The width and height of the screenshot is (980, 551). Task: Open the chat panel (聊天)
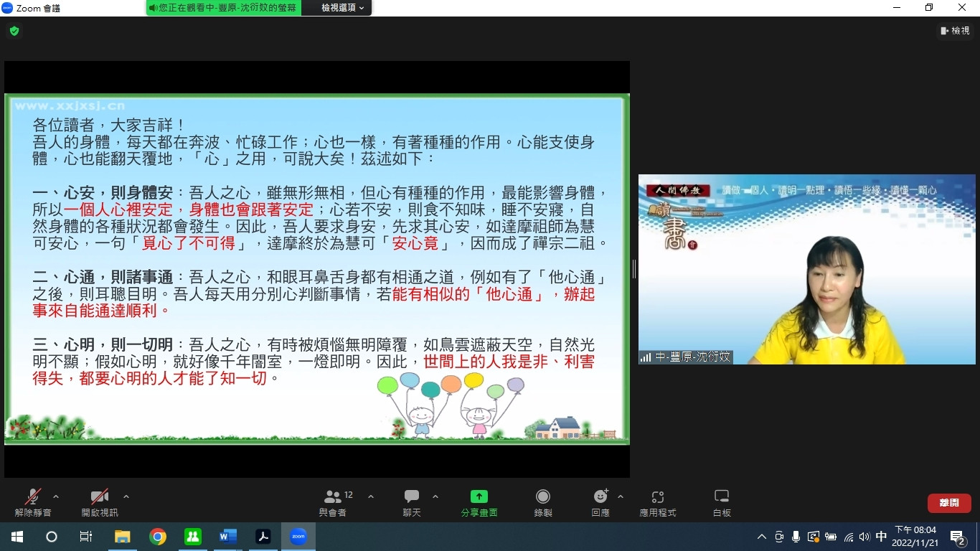click(x=412, y=501)
